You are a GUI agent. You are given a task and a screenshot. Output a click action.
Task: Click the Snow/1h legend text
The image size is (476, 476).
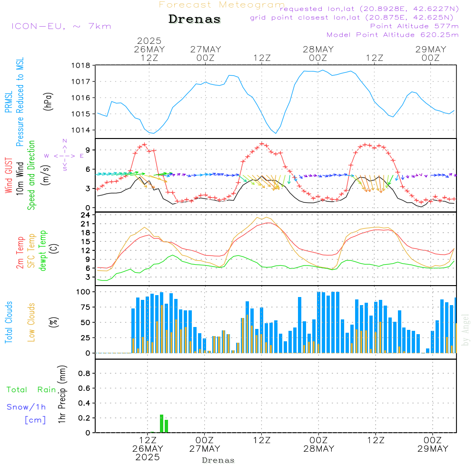click(x=26, y=407)
